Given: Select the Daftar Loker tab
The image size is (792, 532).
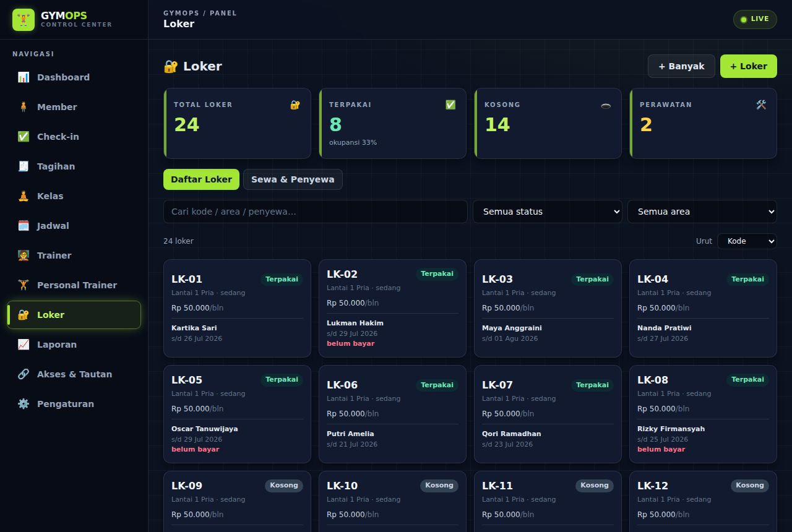Looking at the screenshot, I should 201,179.
